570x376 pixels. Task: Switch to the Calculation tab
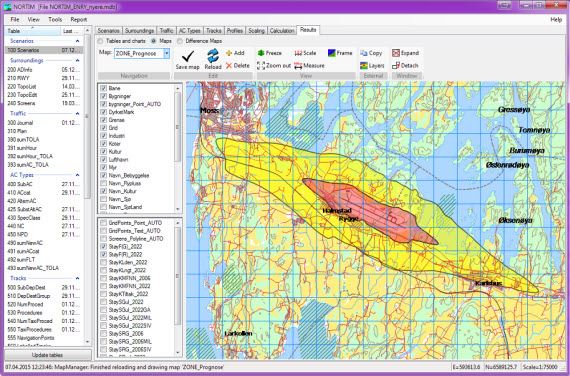click(x=282, y=31)
